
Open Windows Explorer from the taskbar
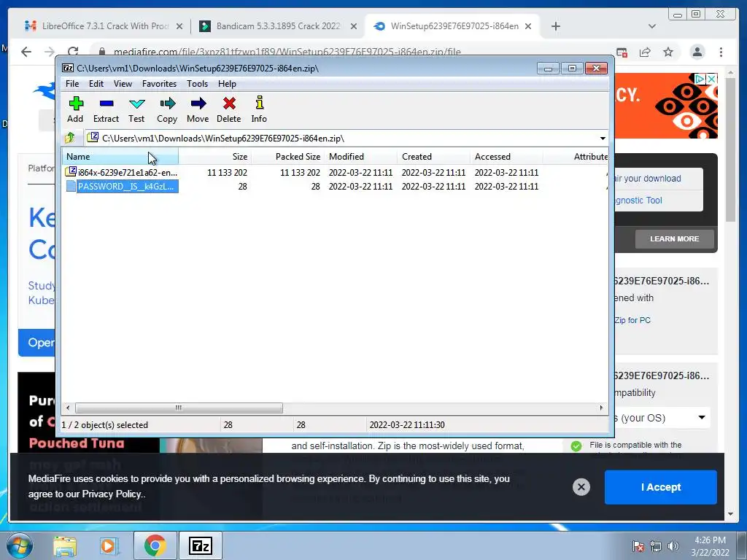click(x=65, y=545)
